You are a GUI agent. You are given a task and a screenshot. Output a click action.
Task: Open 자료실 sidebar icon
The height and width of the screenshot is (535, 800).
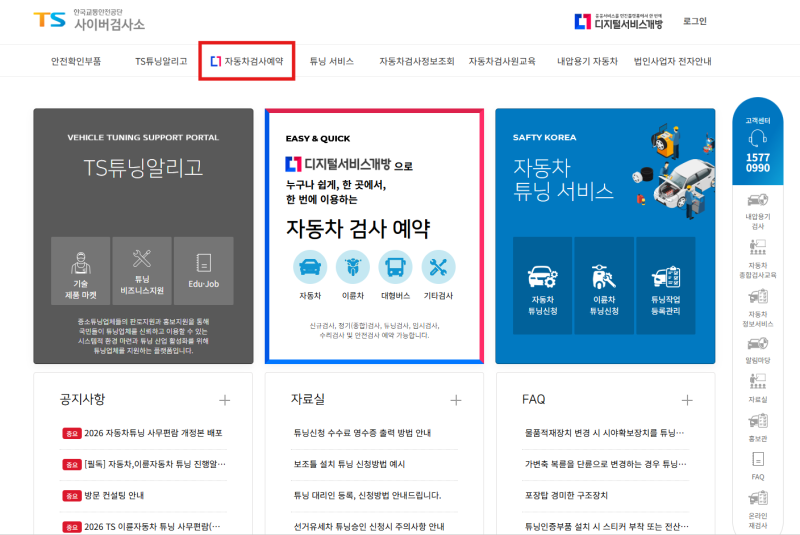pyautogui.click(x=758, y=381)
